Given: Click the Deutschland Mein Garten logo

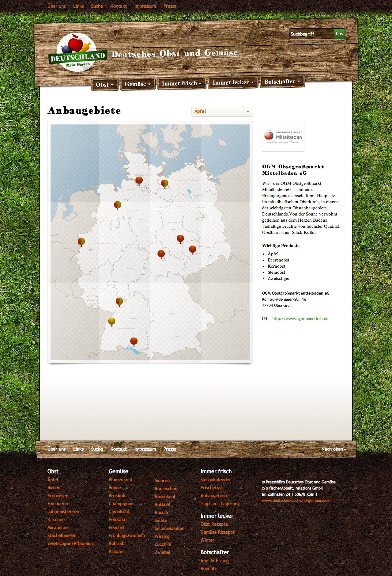Looking at the screenshot, I should 77,52.
